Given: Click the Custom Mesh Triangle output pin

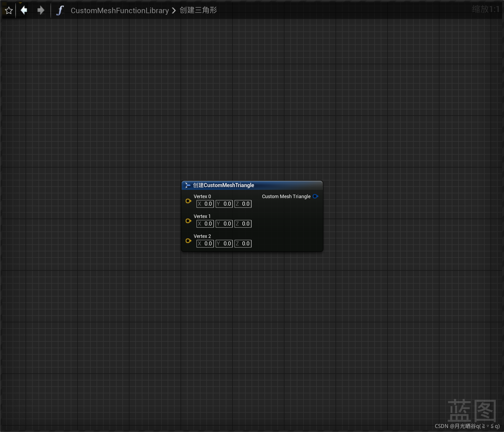Looking at the screenshot, I should [315, 196].
